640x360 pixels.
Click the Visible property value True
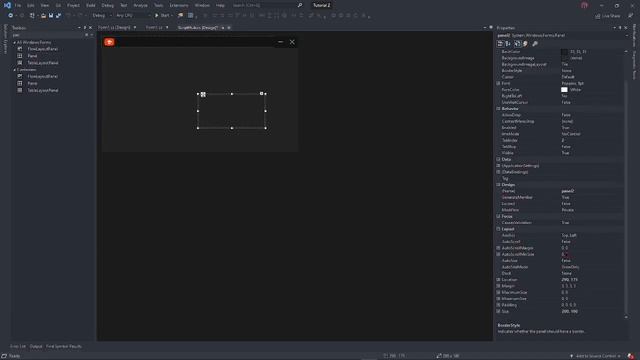[x=565, y=153]
